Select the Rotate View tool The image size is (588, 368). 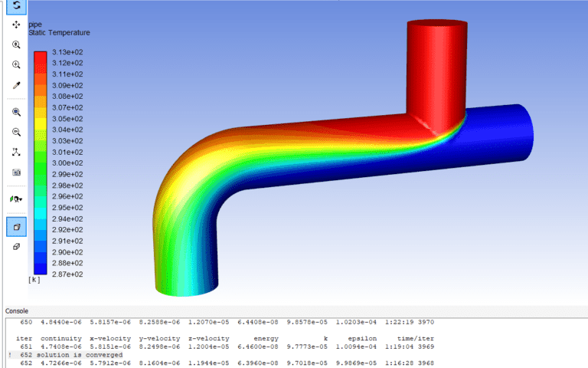[x=16, y=6]
